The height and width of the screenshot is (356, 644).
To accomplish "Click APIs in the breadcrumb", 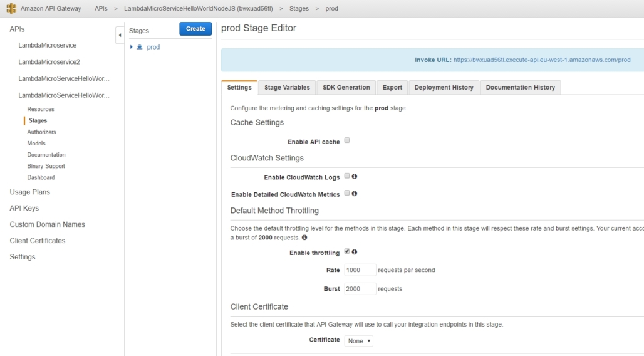I will click(x=101, y=8).
